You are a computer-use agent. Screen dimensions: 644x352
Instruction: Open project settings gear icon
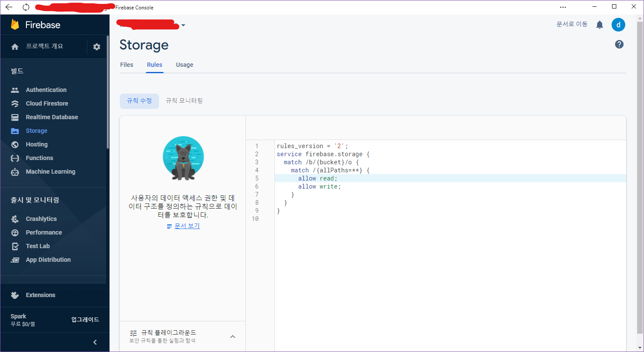97,47
